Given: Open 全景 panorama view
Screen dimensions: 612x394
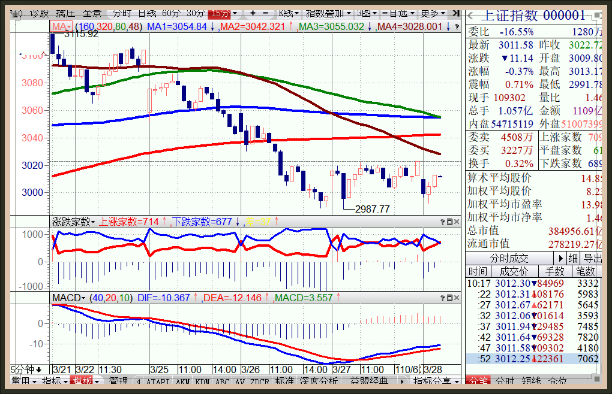Looking at the screenshot, I should (92, 14).
